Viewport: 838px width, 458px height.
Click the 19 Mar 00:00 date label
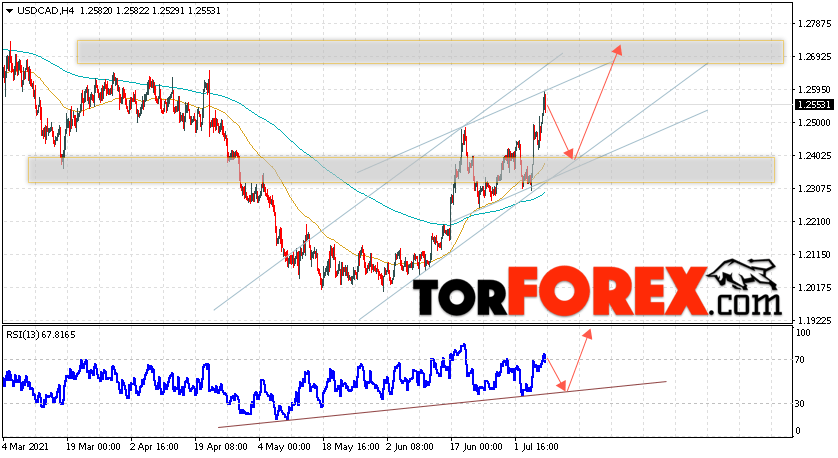click(92, 446)
